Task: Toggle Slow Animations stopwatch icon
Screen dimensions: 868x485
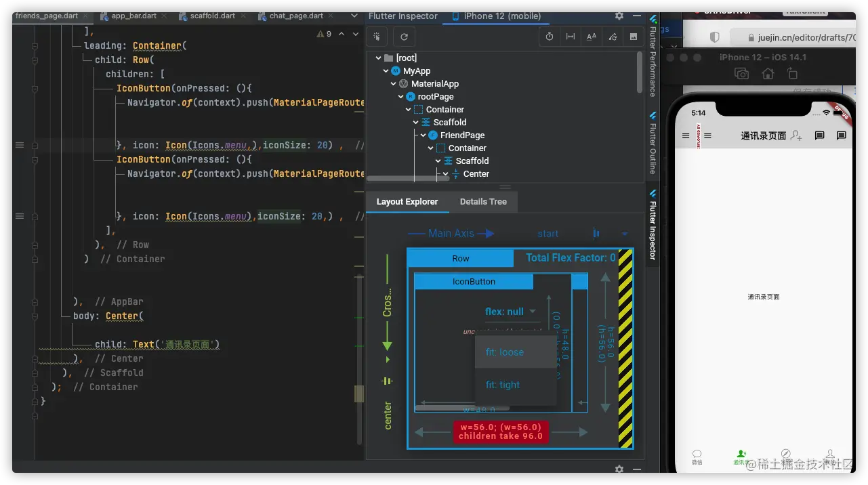Action: click(x=550, y=37)
